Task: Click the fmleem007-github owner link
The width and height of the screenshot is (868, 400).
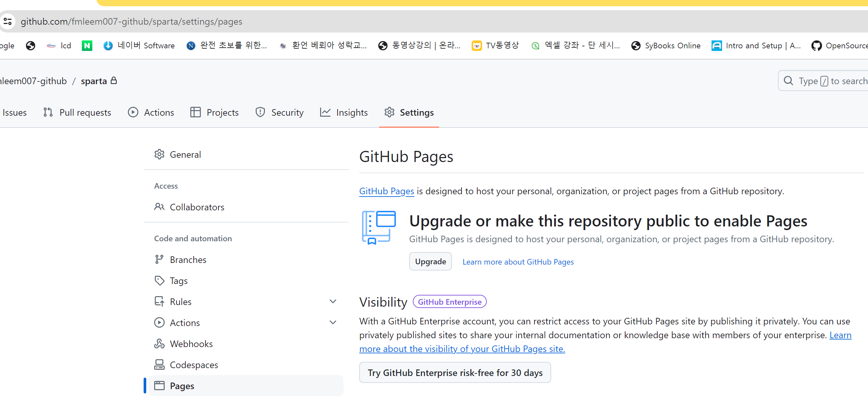Action: [33, 81]
